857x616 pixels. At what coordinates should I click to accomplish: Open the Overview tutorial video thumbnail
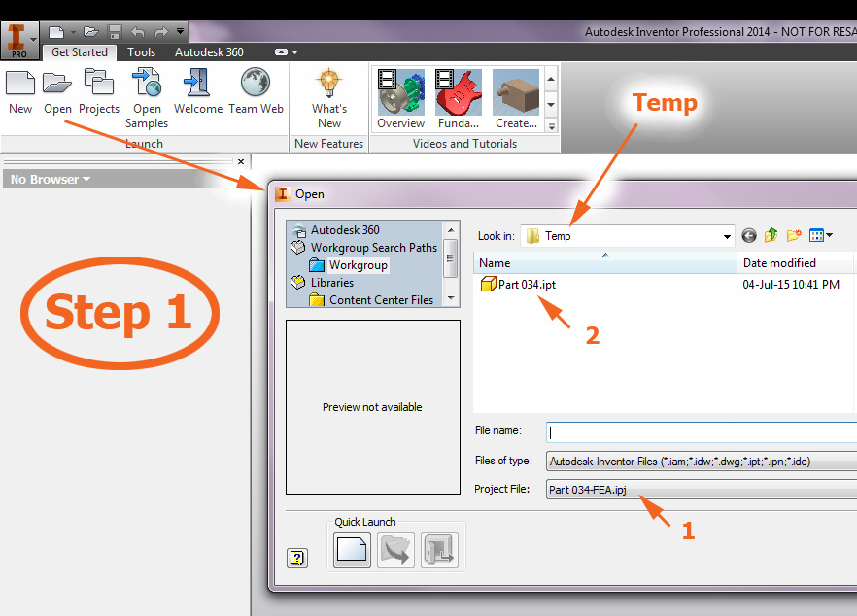pos(400,98)
